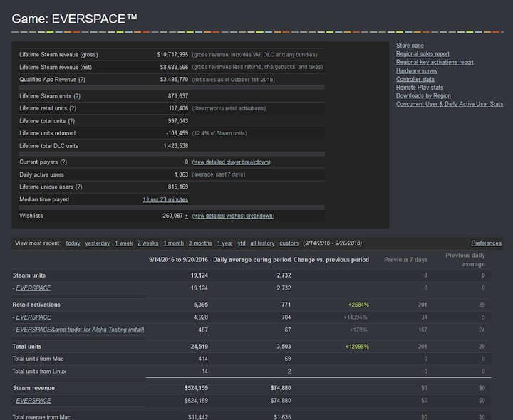Screen dimensions: 513x420
Task: Select the '1 year' time range
Action: click(x=224, y=243)
